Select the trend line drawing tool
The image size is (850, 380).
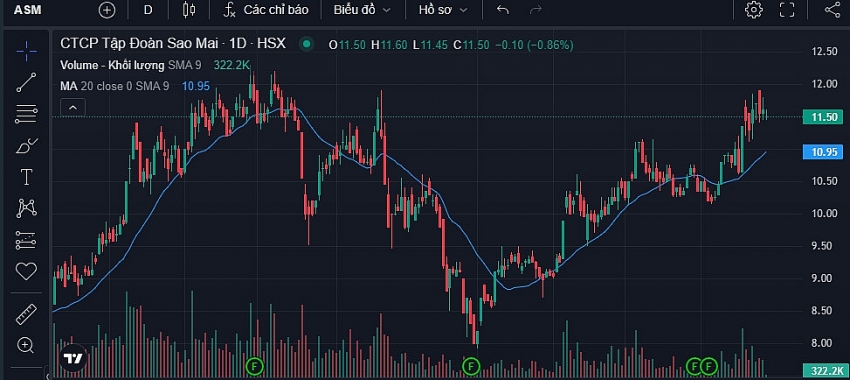[26, 82]
